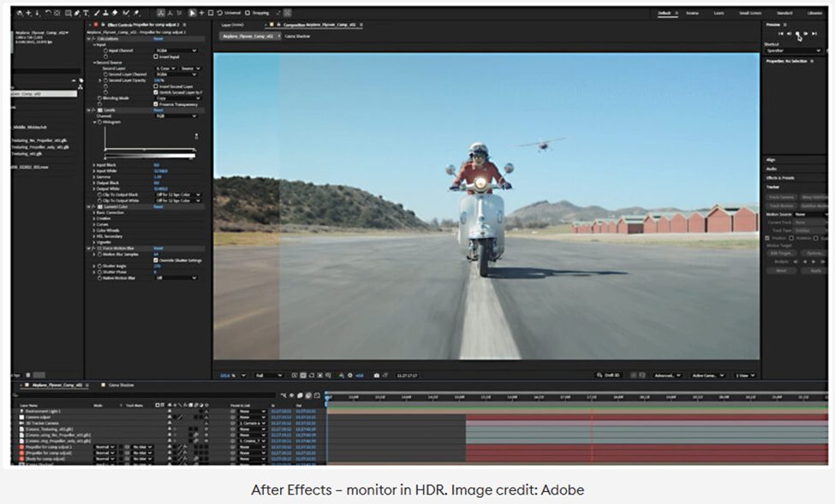
Task: Select the Roto Brush tool
Action: point(126,12)
